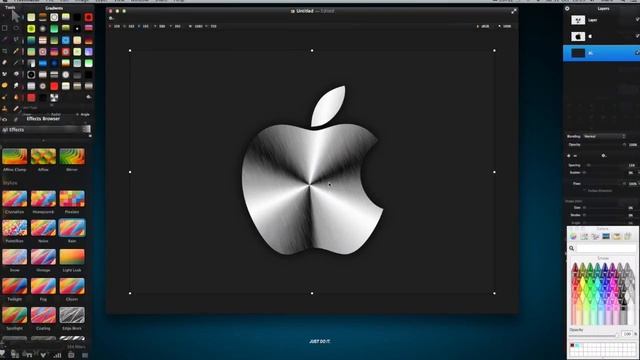Screen dimensions: 640x360
Task: Adjust the Opacity slider in Colors window
Action: pos(594,335)
